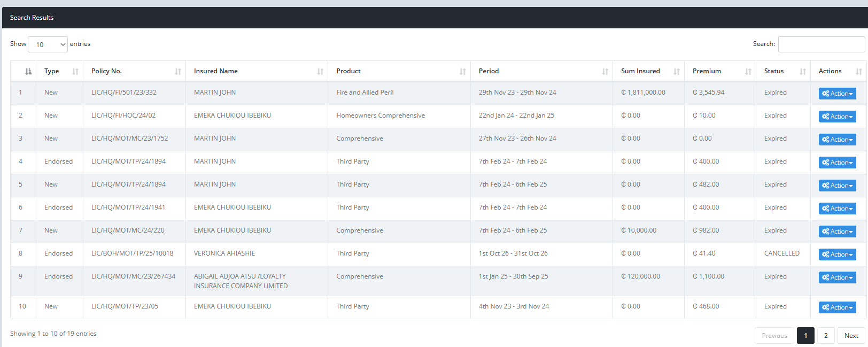
Task: Click Sum Insured sort arrows icon
Action: 677,72
